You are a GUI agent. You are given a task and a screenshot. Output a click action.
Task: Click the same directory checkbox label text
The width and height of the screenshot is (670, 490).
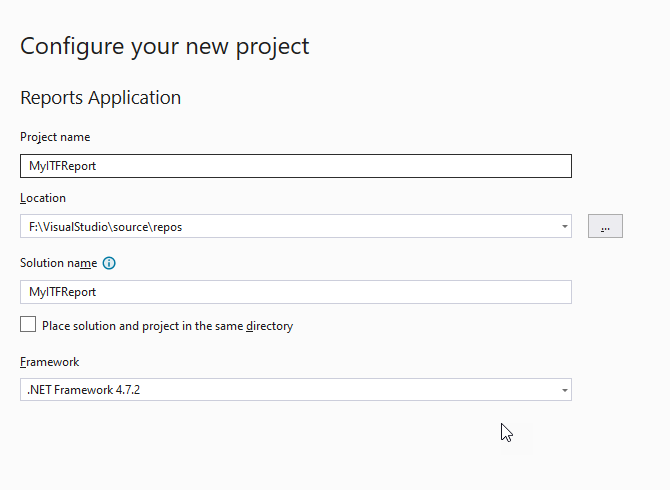point(168,326)
